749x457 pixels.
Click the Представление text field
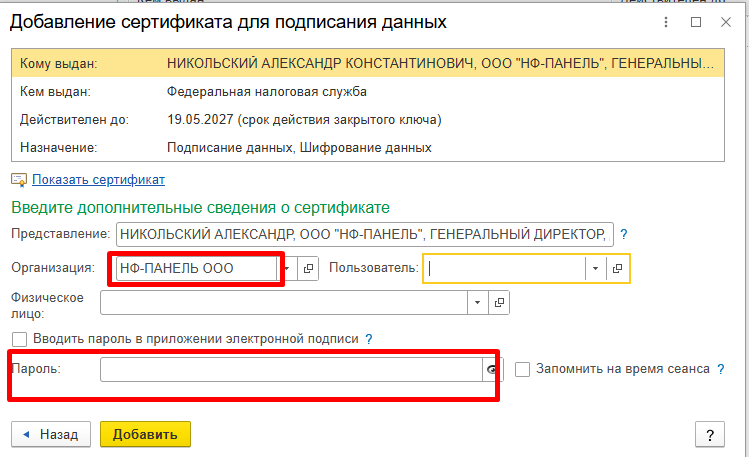pyautogui.click(x=364, y=234)
